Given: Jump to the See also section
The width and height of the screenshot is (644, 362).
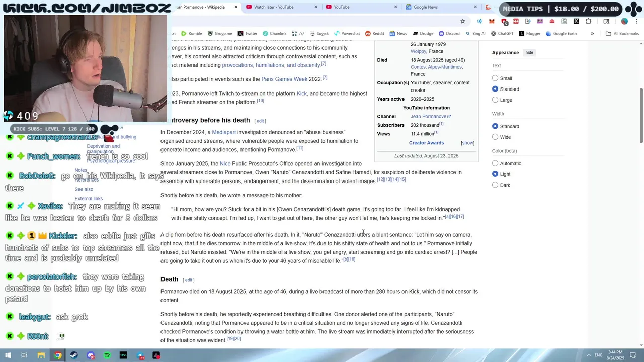Looking at the screenshot, I should [x=84, y=189].
